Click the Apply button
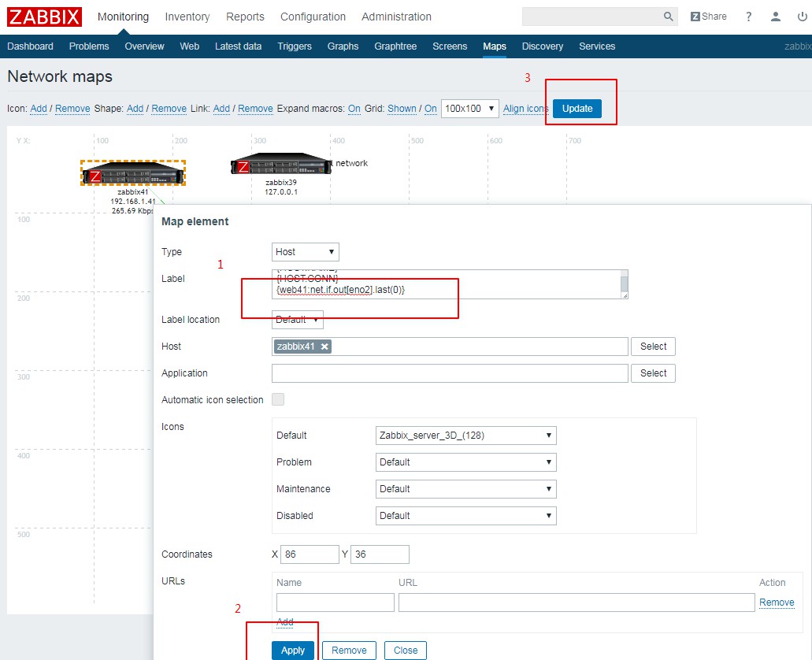 click(x=293, y=651)
